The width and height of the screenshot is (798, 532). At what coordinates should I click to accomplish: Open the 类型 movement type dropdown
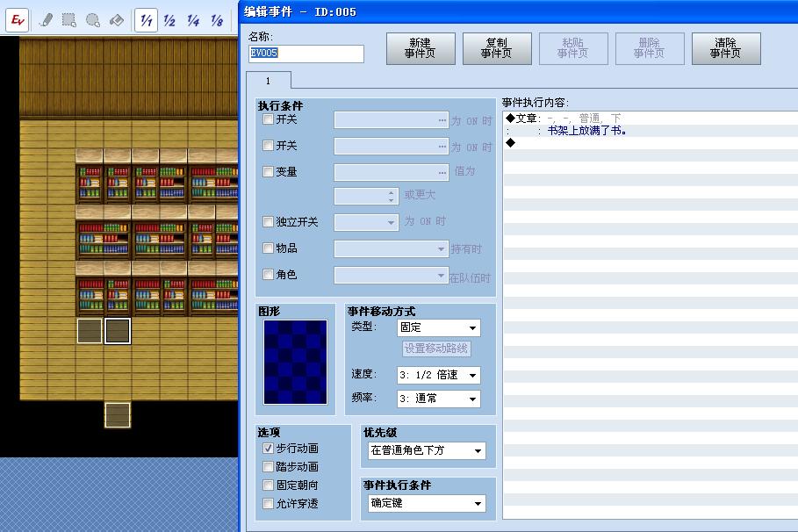tap(439, 327)
